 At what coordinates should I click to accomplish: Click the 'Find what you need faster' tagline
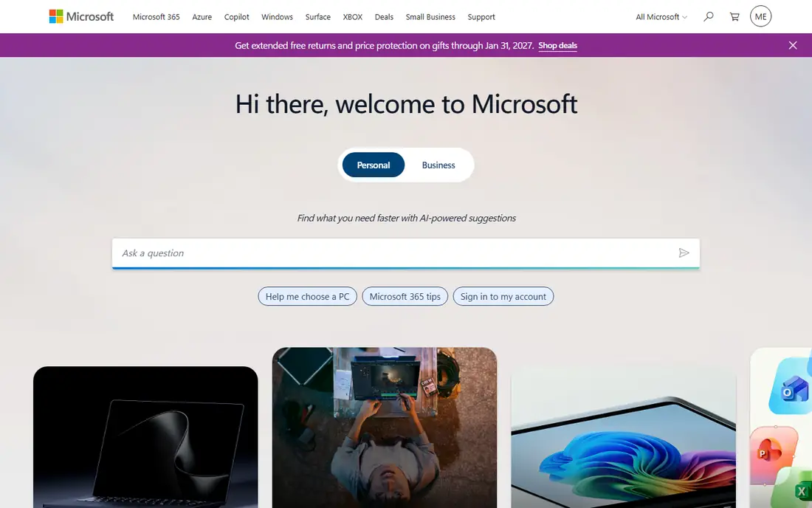(x=406, y=218)
